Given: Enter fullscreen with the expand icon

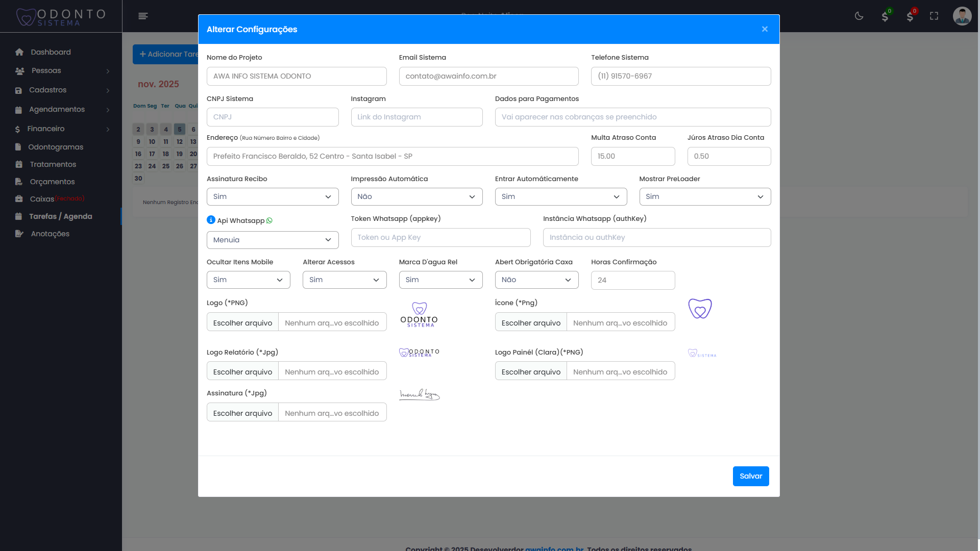Looking at the screenshot, I should coord(934,16).
